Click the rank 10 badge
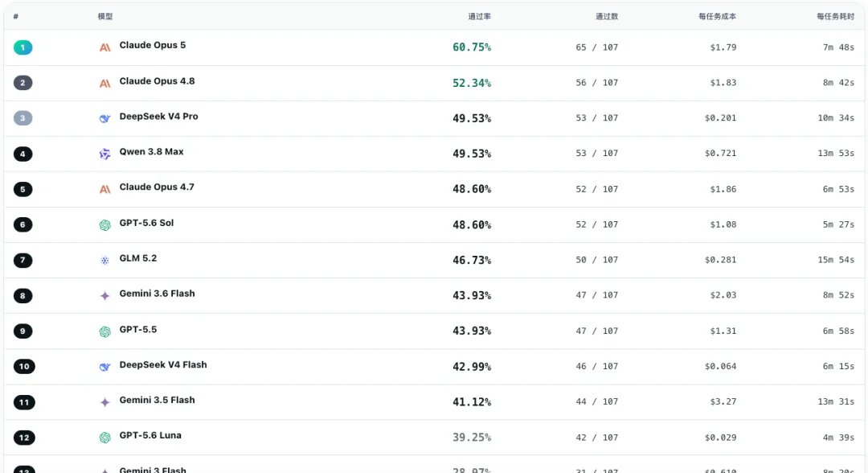Viewport: 868px width, 473px height. pos(24,367)
